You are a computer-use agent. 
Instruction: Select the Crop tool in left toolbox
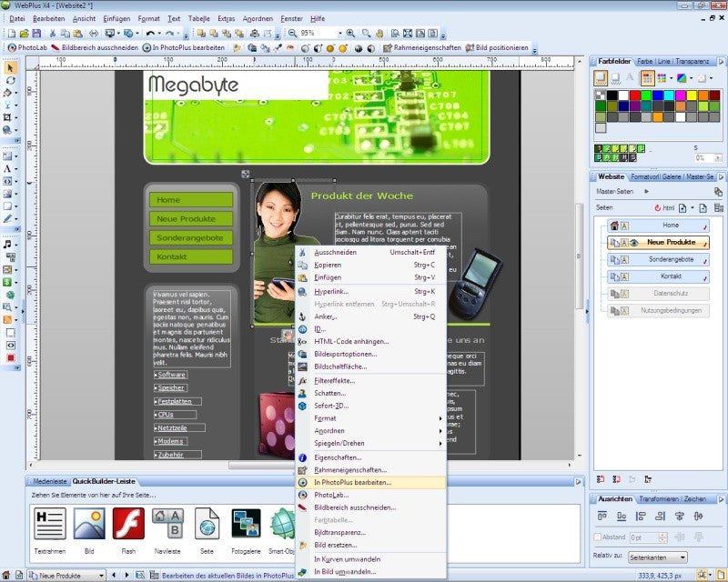[7, 117]
